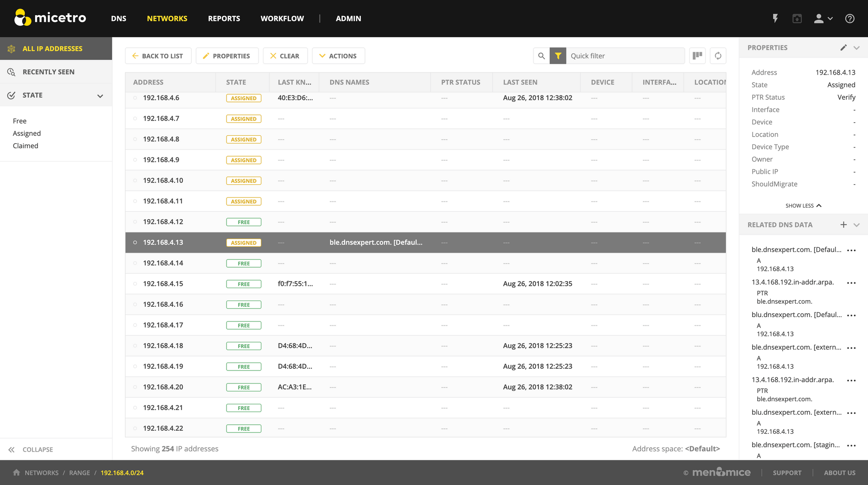
Task: Click Range in the breadcrumb
Action: coord(79,473)
